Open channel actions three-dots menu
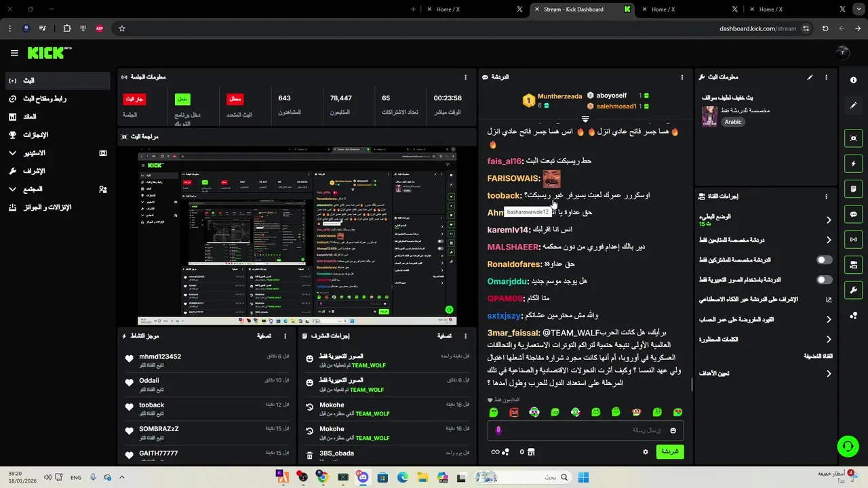This screenshot has height=488, width=868. (826, 197)
